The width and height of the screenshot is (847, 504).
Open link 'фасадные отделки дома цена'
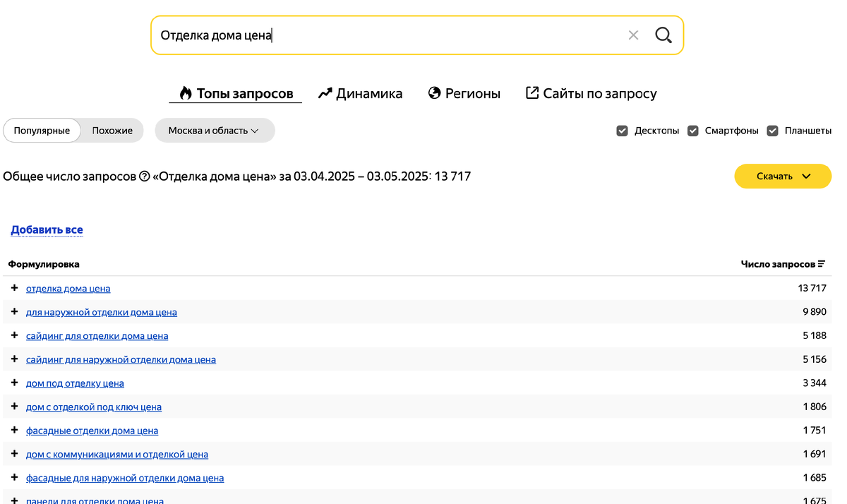tap(92, 431)
